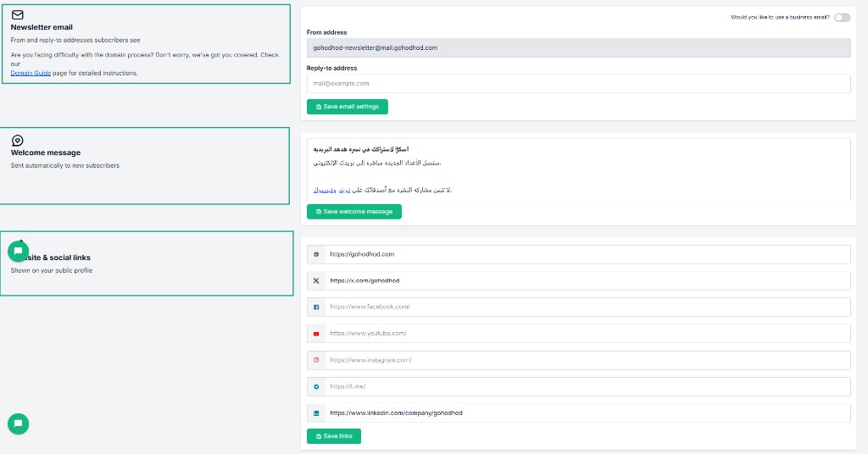This screenshot has width=868, height=454.
Task: Enable the business email toggle
Action: [842, 18]
